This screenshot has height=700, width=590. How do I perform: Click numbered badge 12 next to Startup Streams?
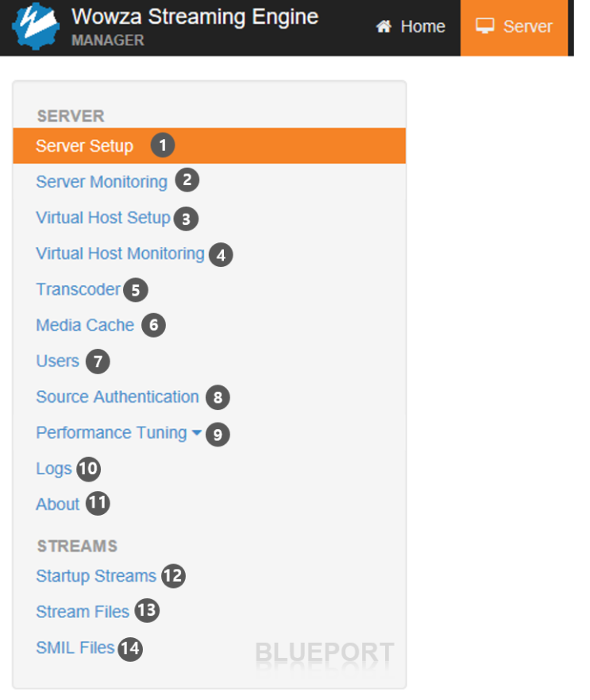(174, 576)
